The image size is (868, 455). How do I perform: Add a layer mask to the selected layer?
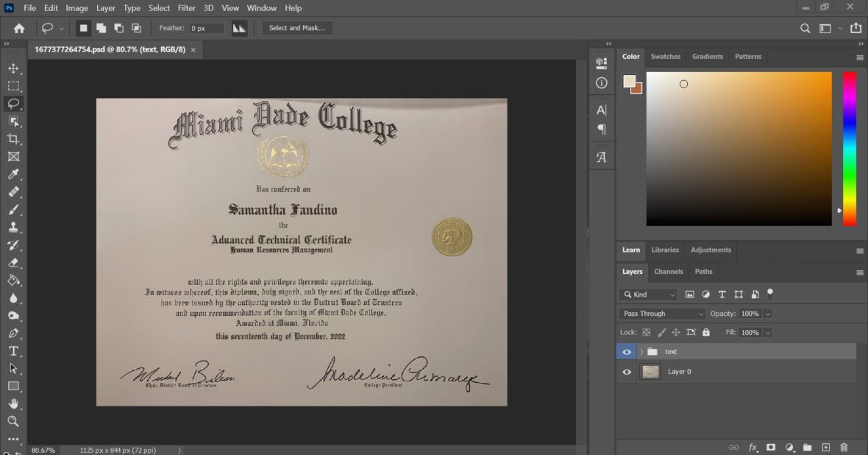[771, 447]
